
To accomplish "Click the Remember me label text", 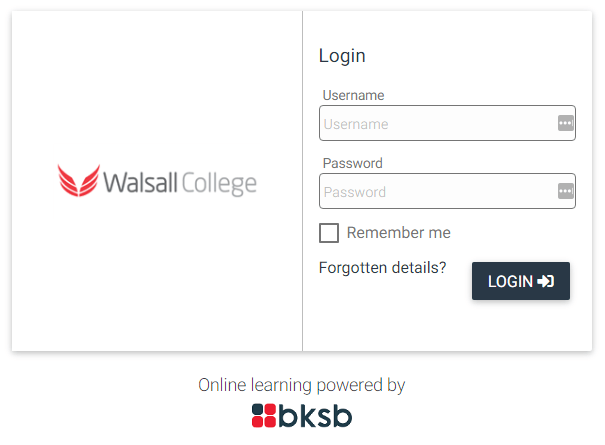I will coord(399,233).
